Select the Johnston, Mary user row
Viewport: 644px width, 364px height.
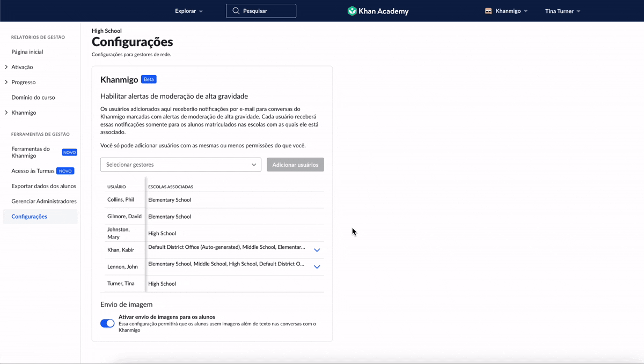click(214, 233)
